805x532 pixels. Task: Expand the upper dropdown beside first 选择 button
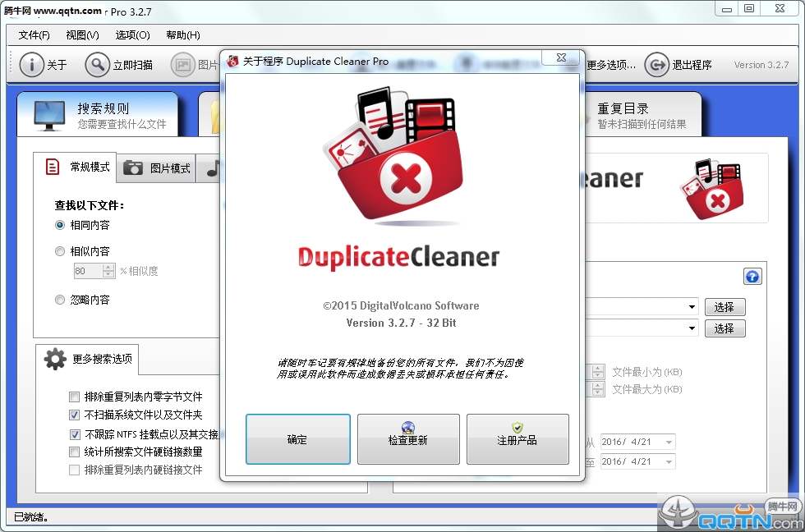(692, 307)
